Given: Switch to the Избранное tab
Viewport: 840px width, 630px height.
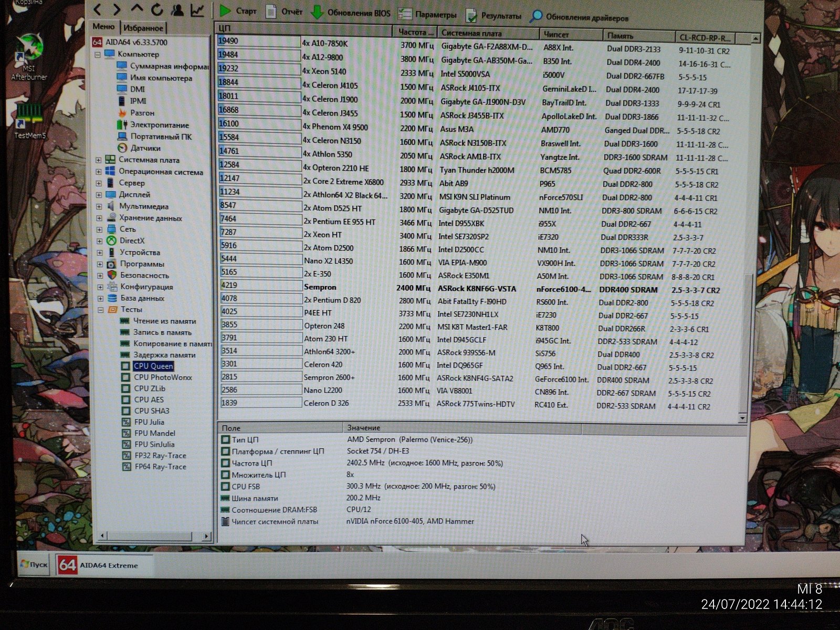Looking at the screenshot, I should tap(143, 28).
